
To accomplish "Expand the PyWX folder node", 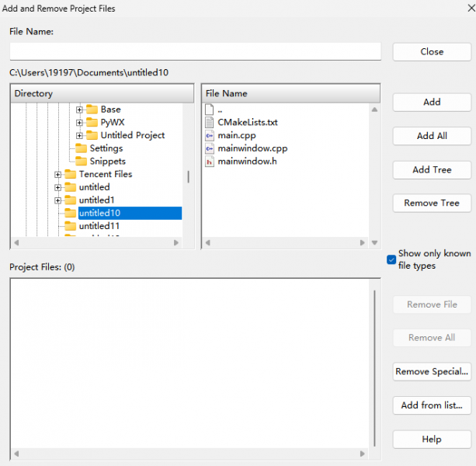I will click(79, 123).
